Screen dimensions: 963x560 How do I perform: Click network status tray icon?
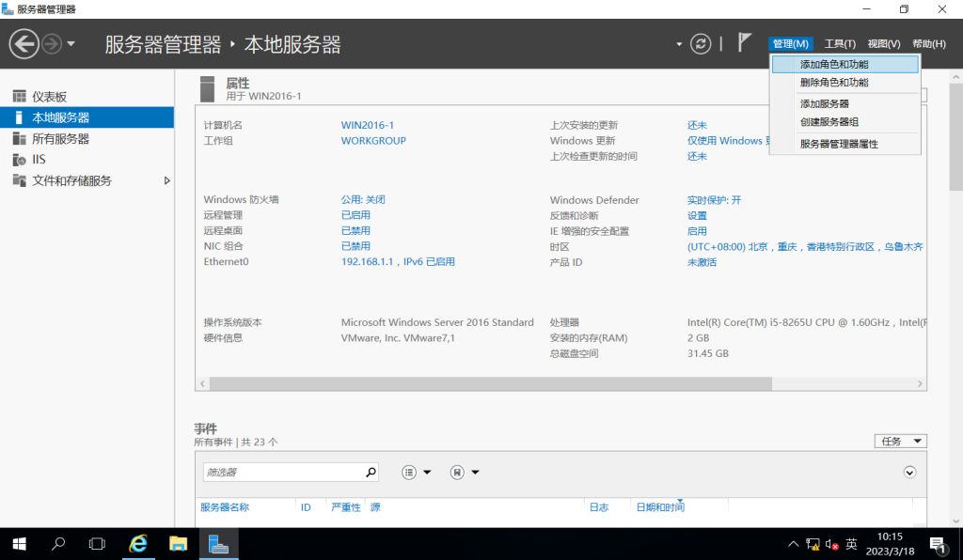coord(813,544)
